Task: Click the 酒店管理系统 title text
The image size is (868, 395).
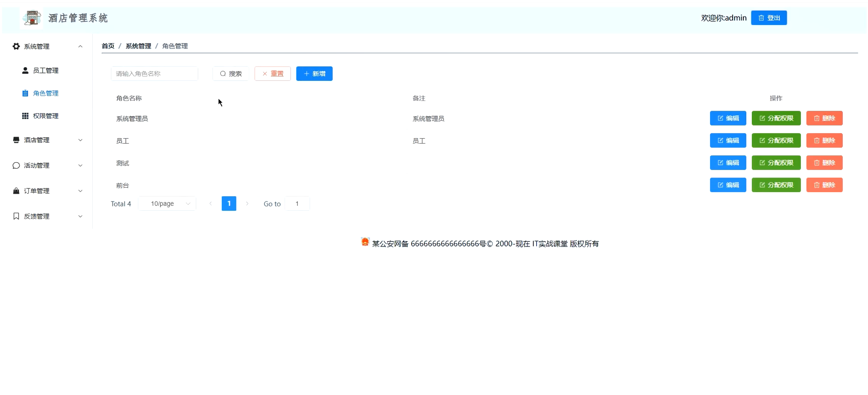Action: (x=78, y=18)
